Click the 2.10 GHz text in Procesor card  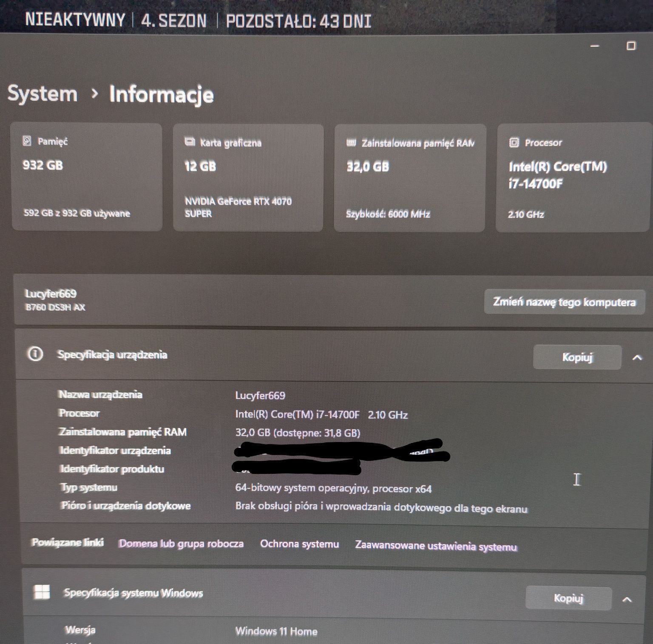coord(526,214)
